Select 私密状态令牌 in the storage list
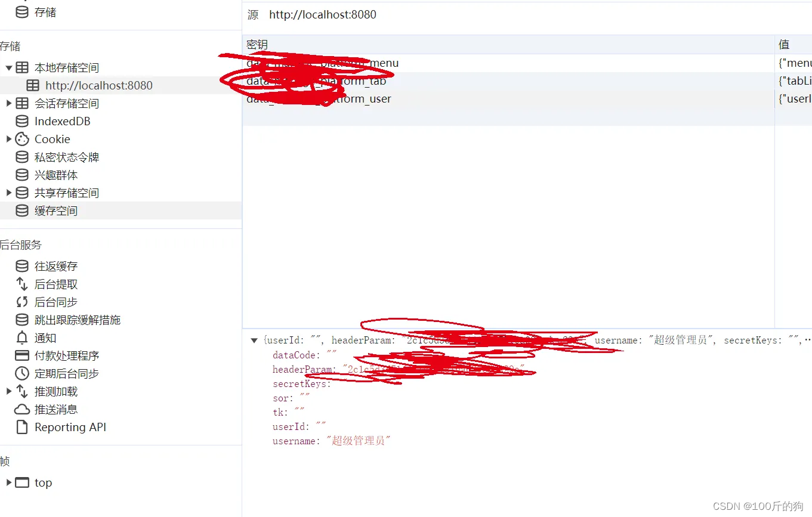Viewport: 812px width, 517px height. (67, 157)
